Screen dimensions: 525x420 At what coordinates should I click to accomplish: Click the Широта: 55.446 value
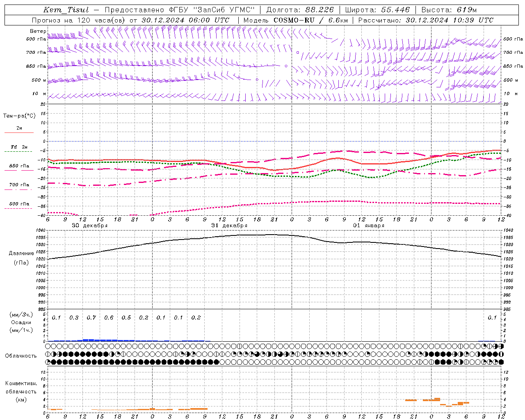(377, 10)
